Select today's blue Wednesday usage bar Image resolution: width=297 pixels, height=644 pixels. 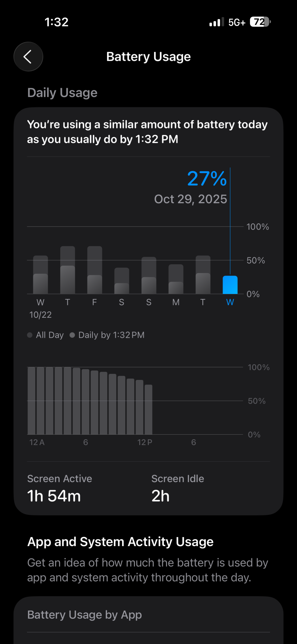coord(230,285)
